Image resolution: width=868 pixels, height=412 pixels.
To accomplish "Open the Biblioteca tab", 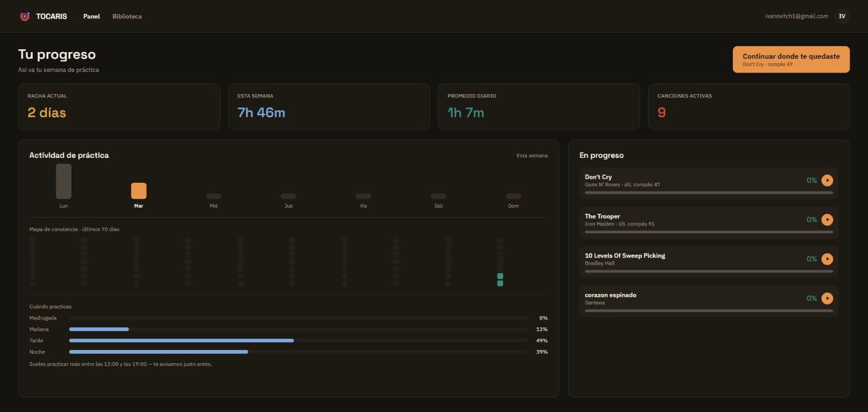I will [127, 16].
